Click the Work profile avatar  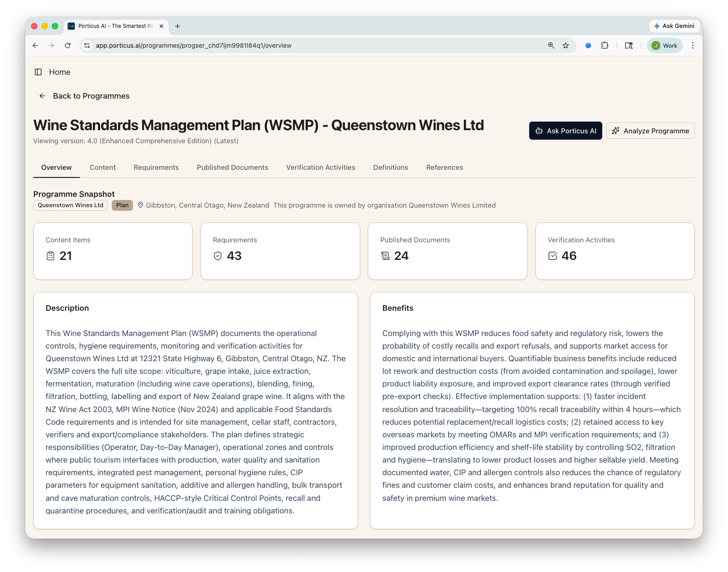(x=656, y=45)
